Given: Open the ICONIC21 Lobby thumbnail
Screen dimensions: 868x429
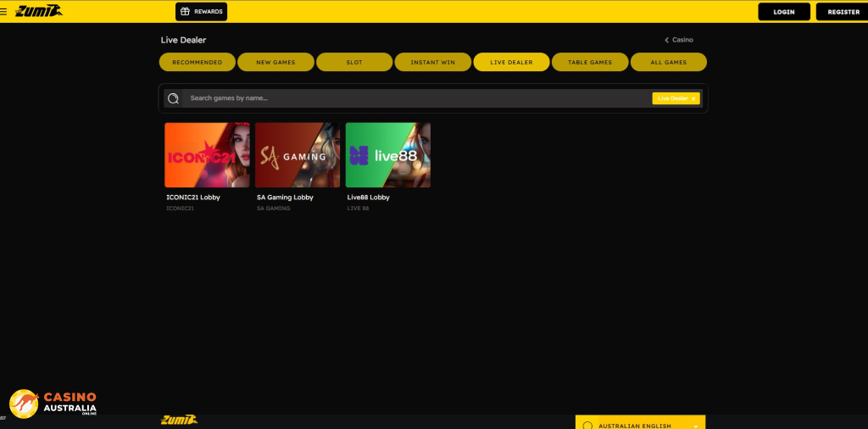Looking at the screenshot, I should point(207,155).
